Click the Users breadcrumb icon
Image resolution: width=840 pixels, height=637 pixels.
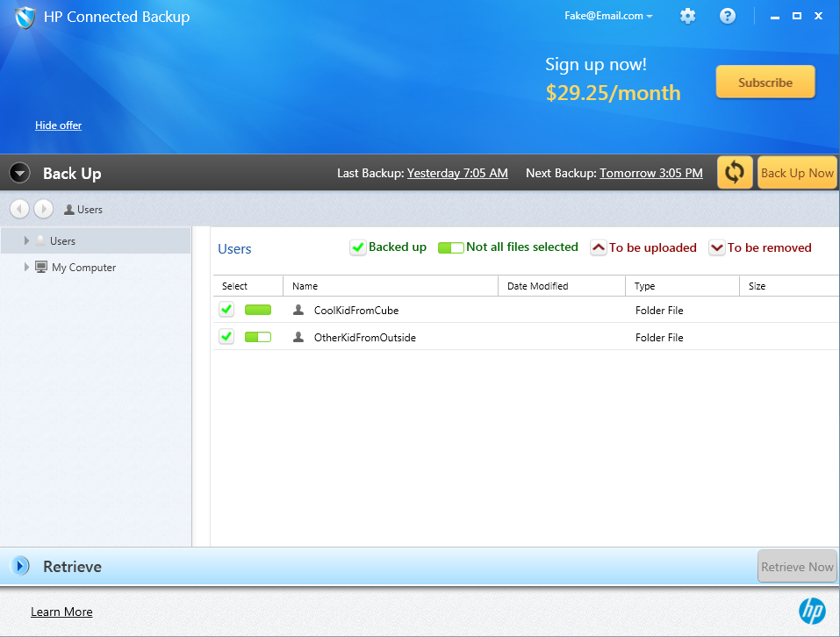click(x=69, y=210)
